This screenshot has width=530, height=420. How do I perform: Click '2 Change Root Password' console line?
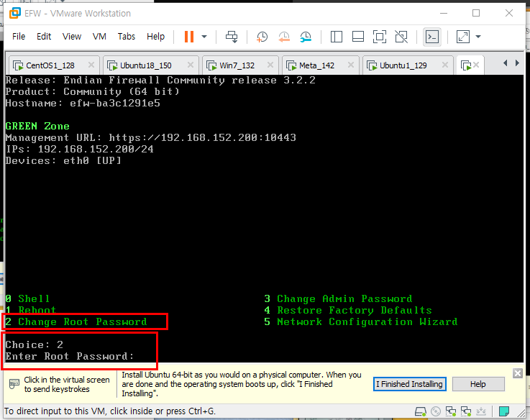point(76,321)
